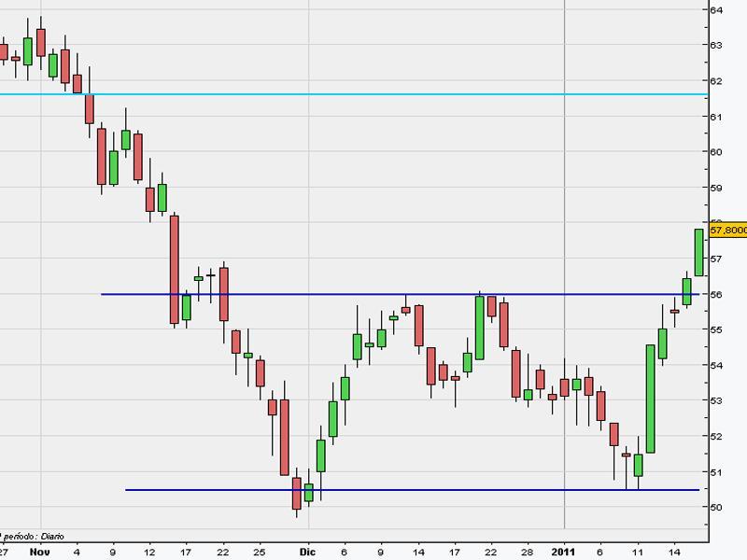Click the 52 price axis label
Screen dimensions: 747x560
click(716, 436)
